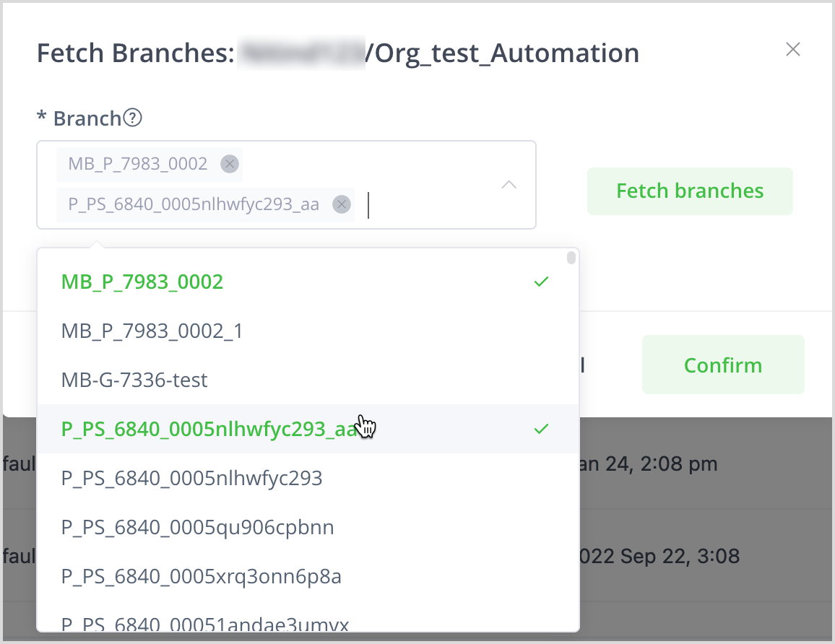The image size is (835, 644).
Task: Click the Branch help question mark icon
Action: pyautogui.click(x=133, y=118)
